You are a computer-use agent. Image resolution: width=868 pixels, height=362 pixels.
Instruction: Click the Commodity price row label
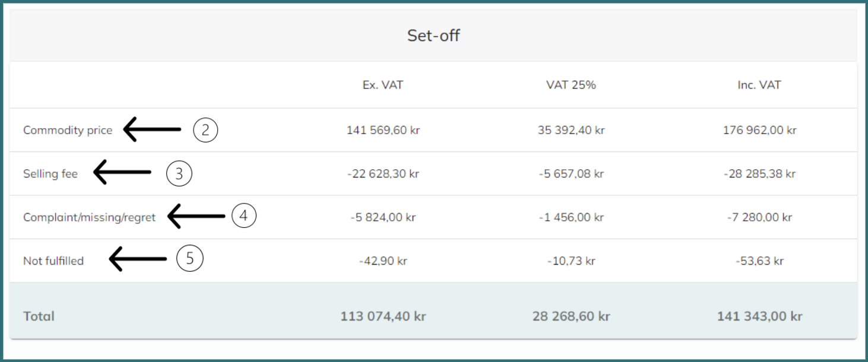68,131
